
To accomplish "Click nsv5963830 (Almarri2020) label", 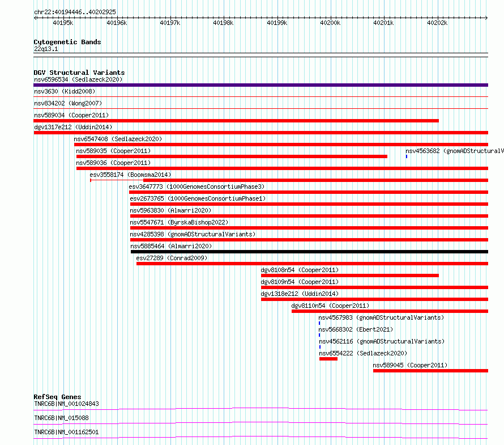I will [170, 210].
